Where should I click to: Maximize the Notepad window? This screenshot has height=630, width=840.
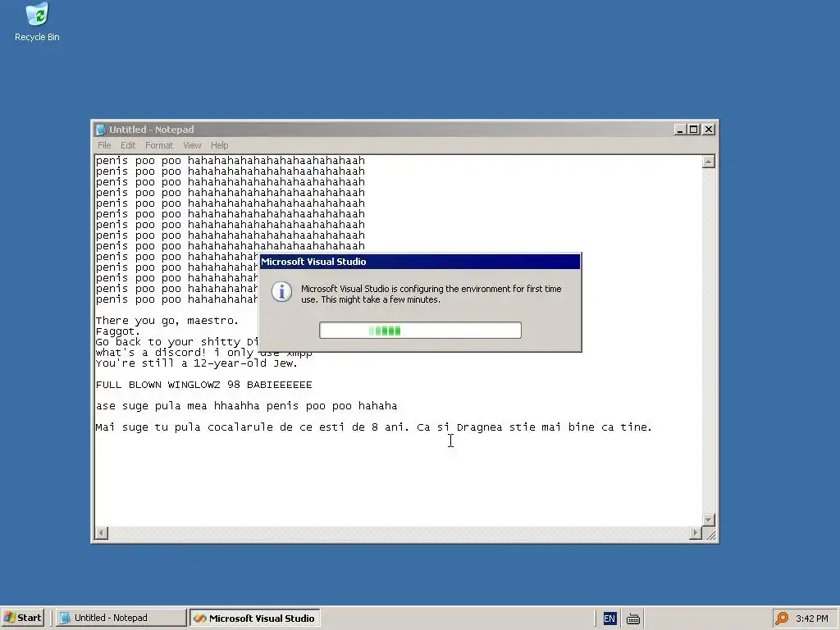pyautogui.click(x=694, y=130)
